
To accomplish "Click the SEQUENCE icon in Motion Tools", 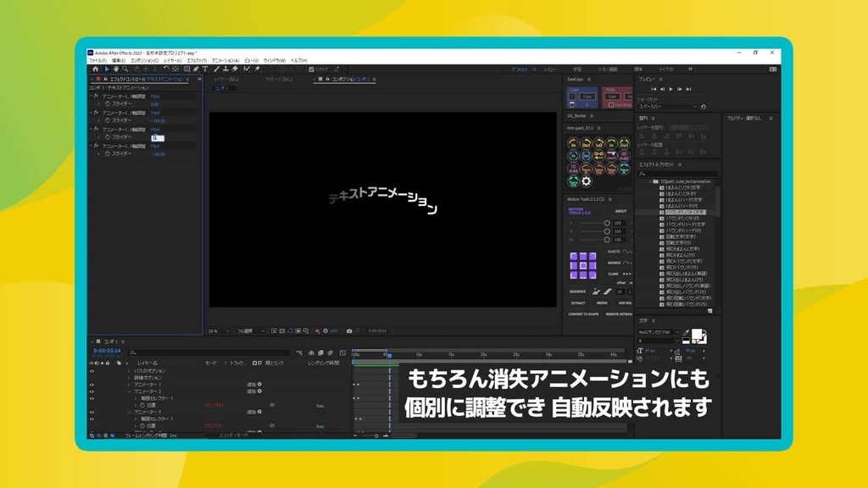I will (x=576, y=291).
